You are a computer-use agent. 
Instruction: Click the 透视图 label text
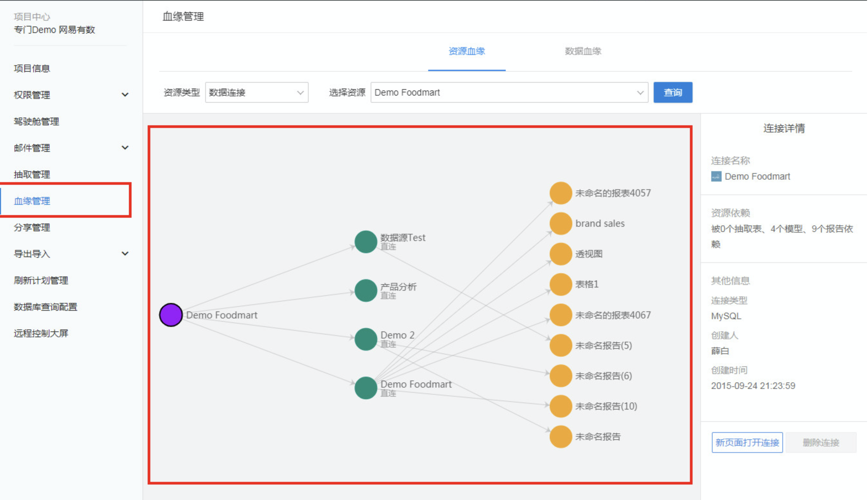pos(589,254)
